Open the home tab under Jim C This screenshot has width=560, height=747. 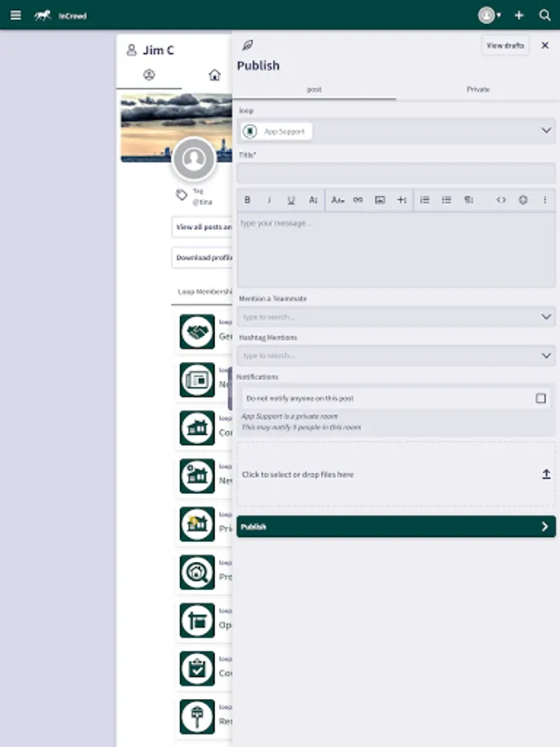[215, 75]
